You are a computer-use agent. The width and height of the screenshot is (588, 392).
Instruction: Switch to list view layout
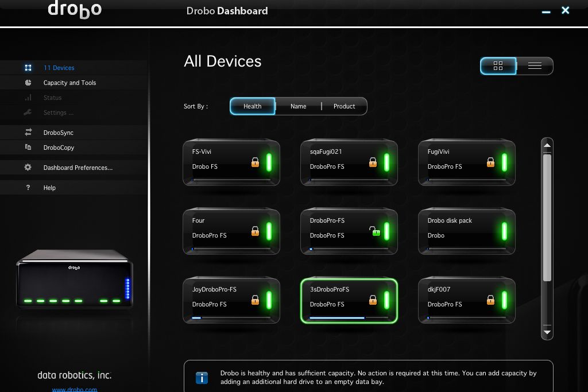(535, 66)
